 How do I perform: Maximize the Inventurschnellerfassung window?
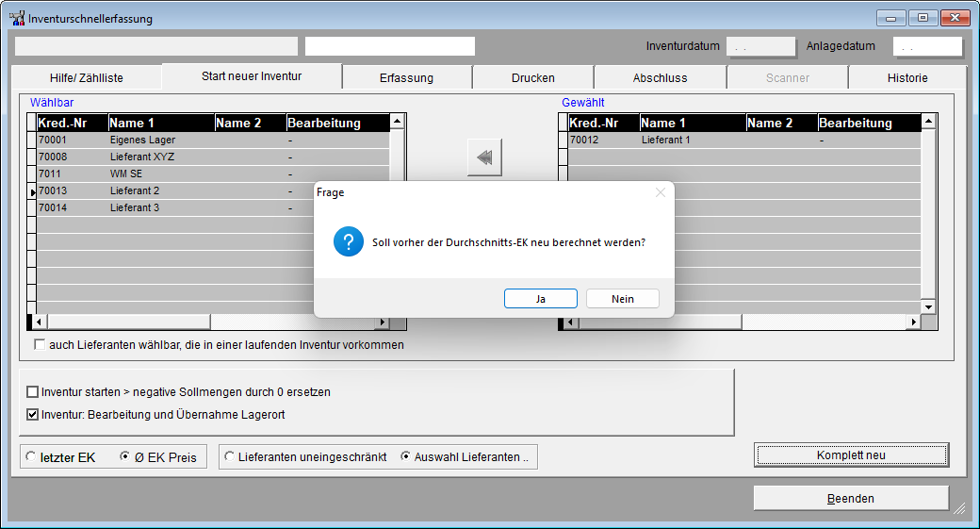923,18
